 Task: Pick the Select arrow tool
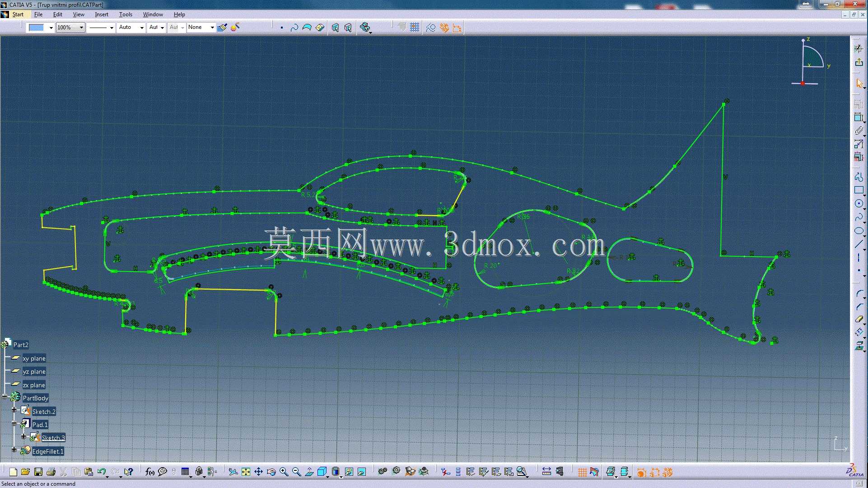pyautogui.click(x=859, y=84)
